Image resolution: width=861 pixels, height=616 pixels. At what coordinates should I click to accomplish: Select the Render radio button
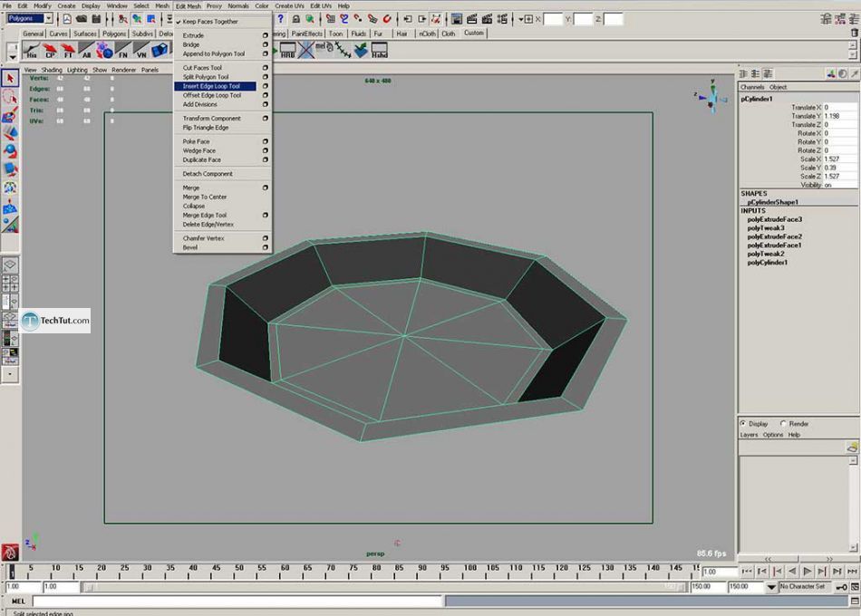click(782, 423)
